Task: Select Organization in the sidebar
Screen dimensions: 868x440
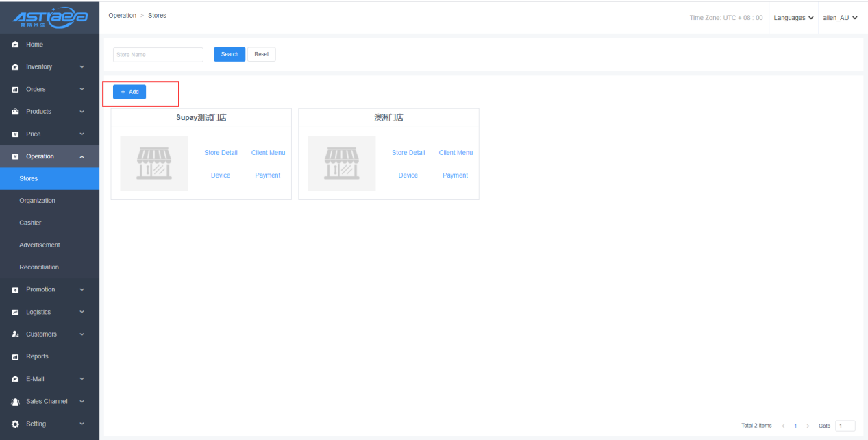Action: coord(38,201)
